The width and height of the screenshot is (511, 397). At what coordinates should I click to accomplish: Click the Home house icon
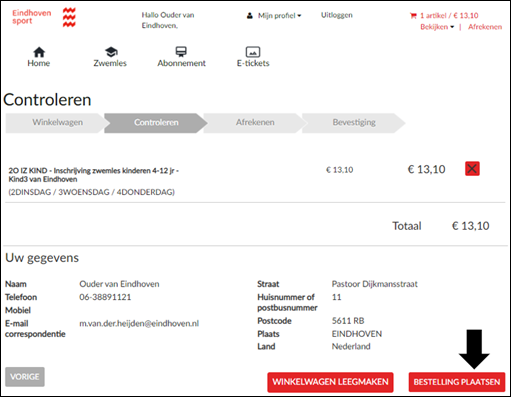pos(39,52)
